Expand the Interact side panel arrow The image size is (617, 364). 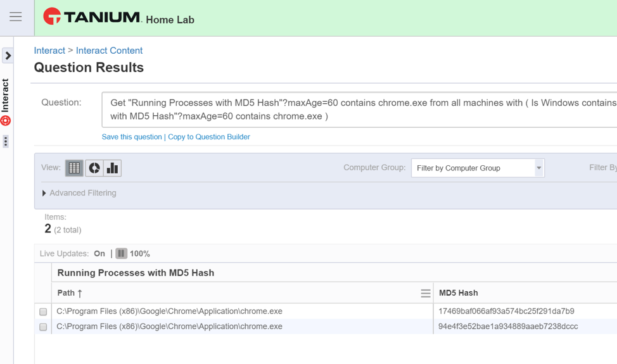[x=8, y=56]
